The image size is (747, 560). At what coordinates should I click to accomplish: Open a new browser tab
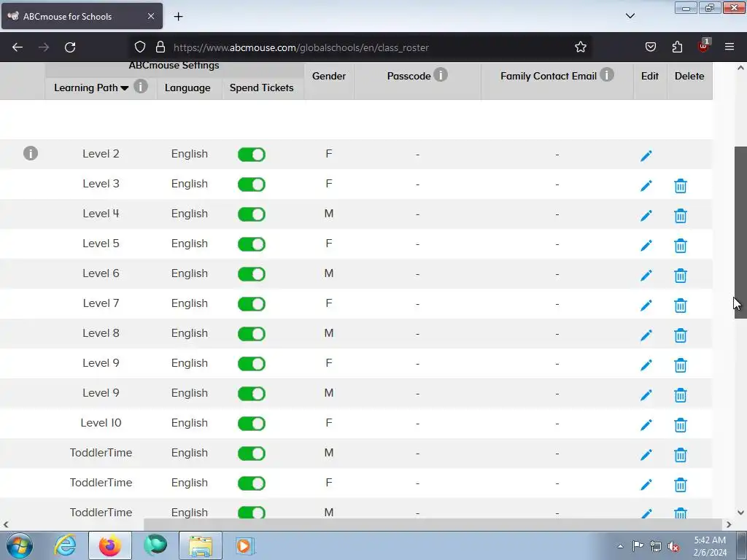point(178,17)
